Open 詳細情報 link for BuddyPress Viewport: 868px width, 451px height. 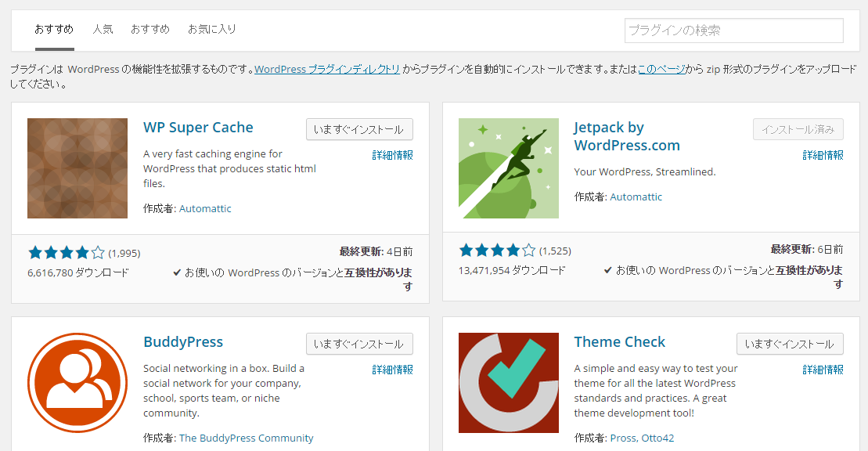pos(392,370)
